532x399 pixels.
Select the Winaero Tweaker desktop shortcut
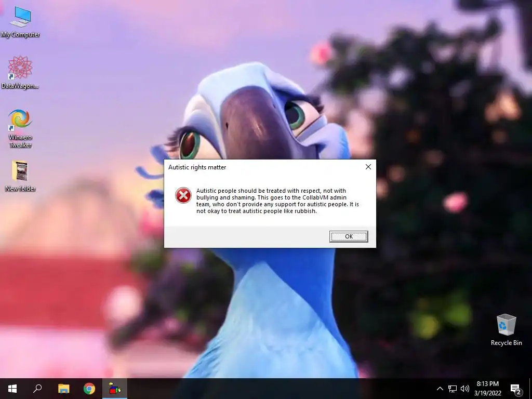click(x=20, y=128)
